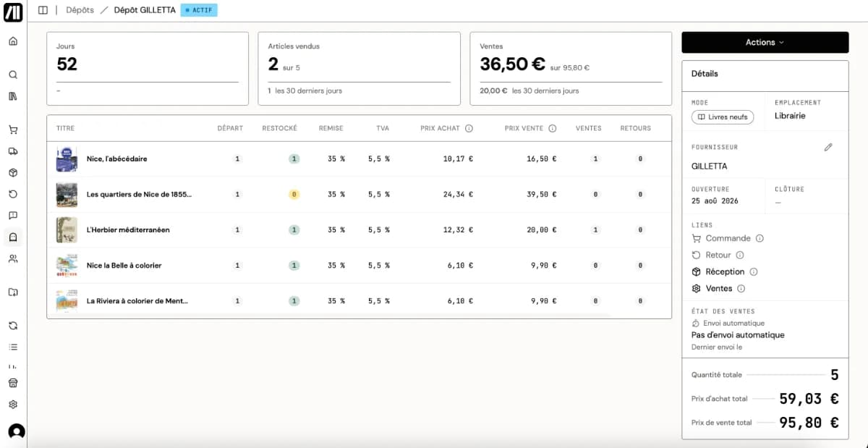Click the yellow restocké badge for Les quartiers de Nice
The width and height of the screenshot is (868, 448).
pyautogui.click(x=294, y=195)
